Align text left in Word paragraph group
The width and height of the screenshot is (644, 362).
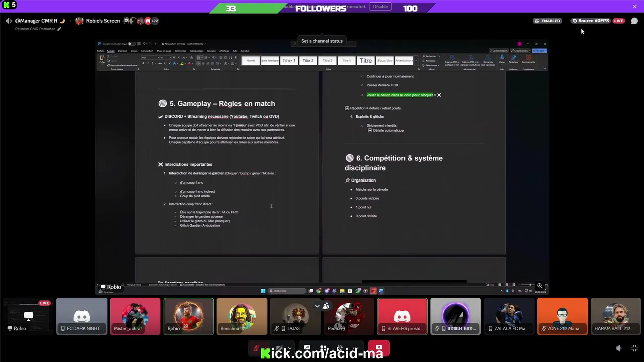(199, 63)
